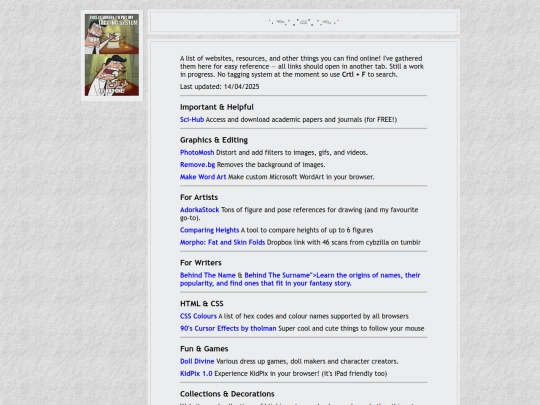Click 'Access and download academic papers' text
Viewport: 540px width, 405px height.
[301, 120]
